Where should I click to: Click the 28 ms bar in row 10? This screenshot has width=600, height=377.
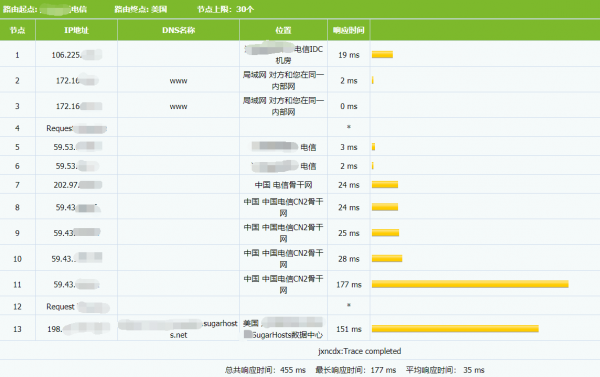pos(387,259)
